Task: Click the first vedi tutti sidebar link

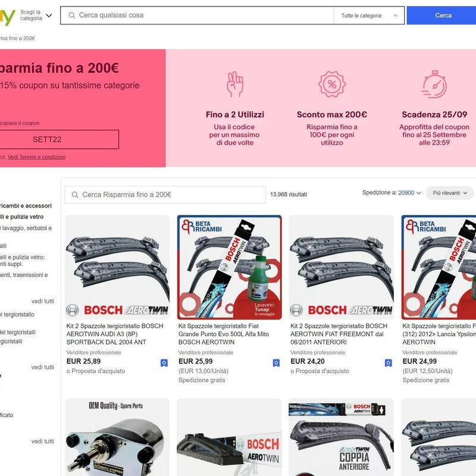Action: pos(42,301)
